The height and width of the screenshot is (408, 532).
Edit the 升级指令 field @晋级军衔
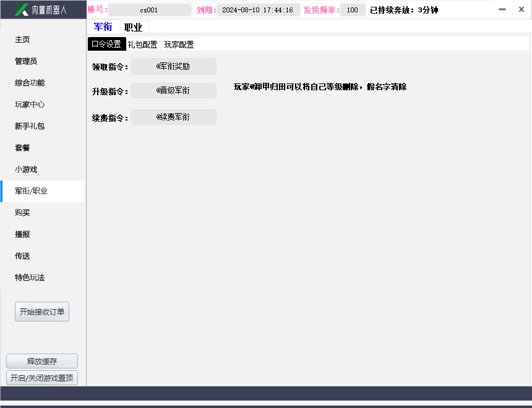pos(173,90)
